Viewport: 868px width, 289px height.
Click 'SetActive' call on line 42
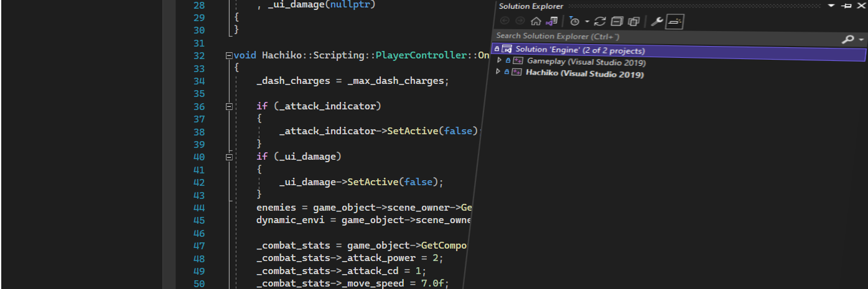[373, 182]
